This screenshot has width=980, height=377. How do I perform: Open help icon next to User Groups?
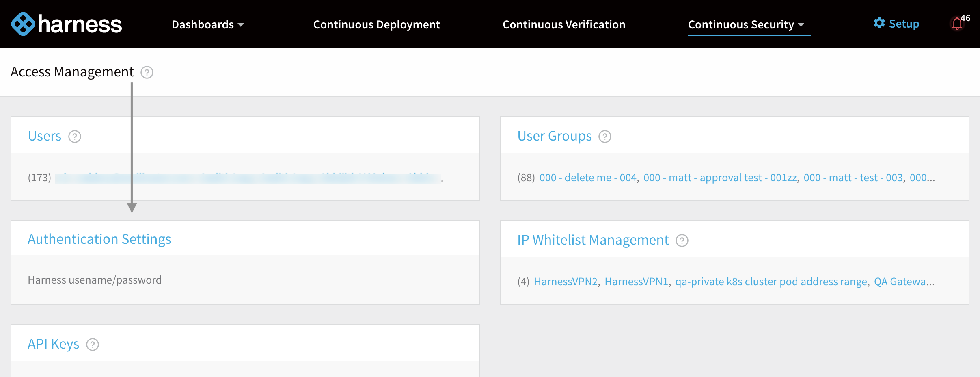tap(605, 136)
